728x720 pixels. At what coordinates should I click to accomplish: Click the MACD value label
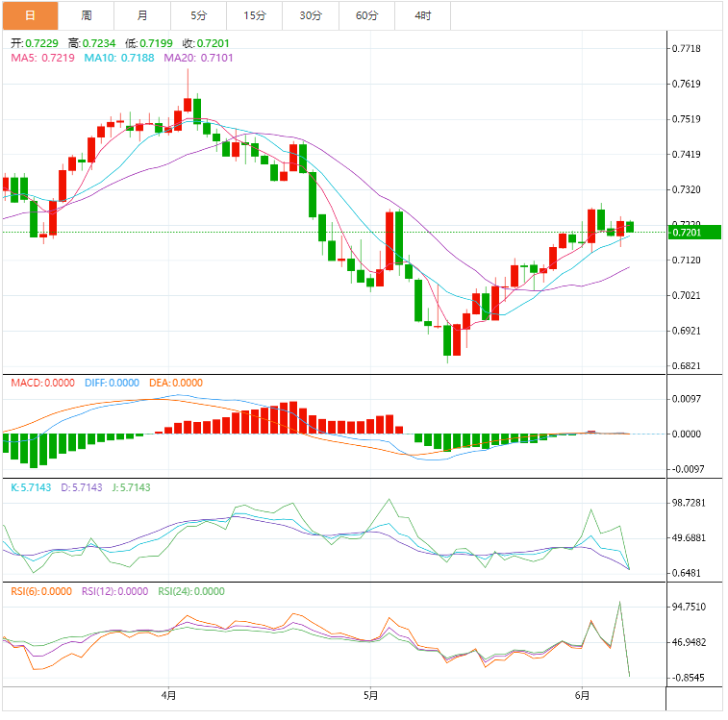point(42,383)
